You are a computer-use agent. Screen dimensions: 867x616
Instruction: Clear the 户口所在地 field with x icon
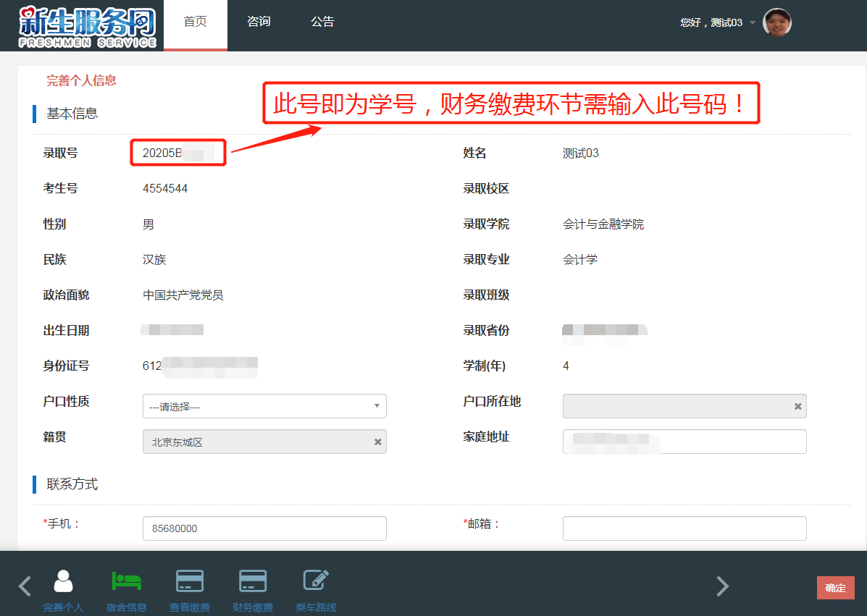797,406
